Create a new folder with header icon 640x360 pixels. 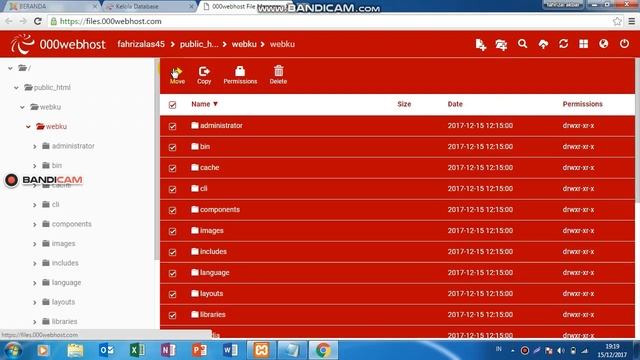pyautogui.click(x=501, y=44)
